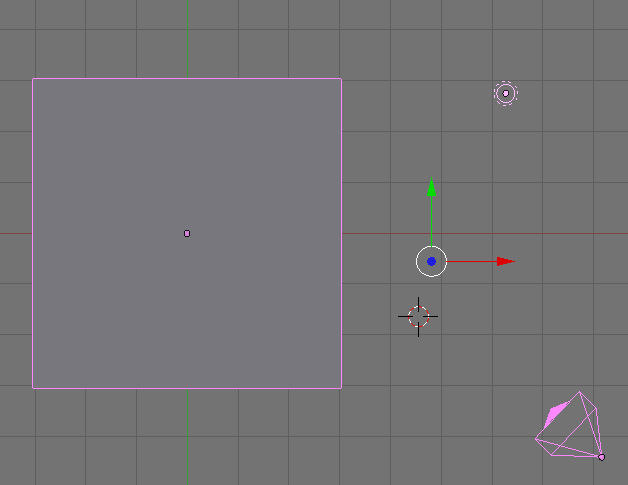Click the midpoint of the plane's left edge
The image size is (628, 485).
click(33, 233)
